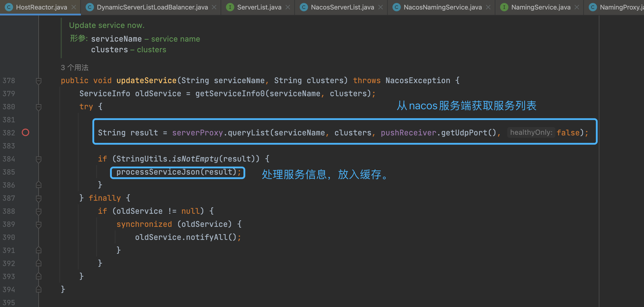Click getServiceInfo0 call on line 379
Screen dimensions: 644x307
coord(230,94)
